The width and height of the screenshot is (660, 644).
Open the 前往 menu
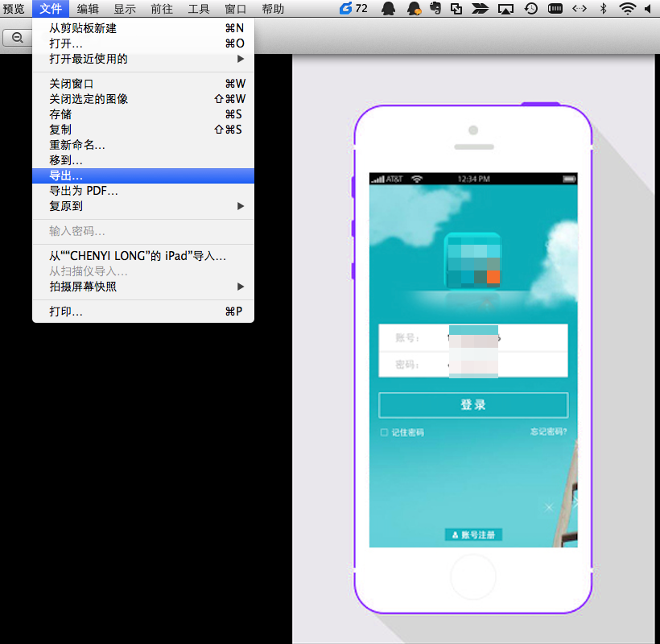[x=162, y=8]
